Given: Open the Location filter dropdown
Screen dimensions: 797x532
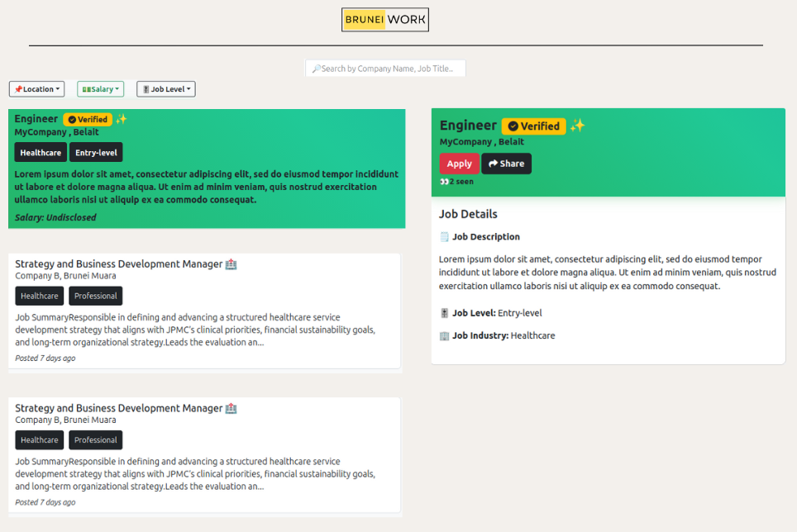Looking at the screenshot, I should point(36,89).
